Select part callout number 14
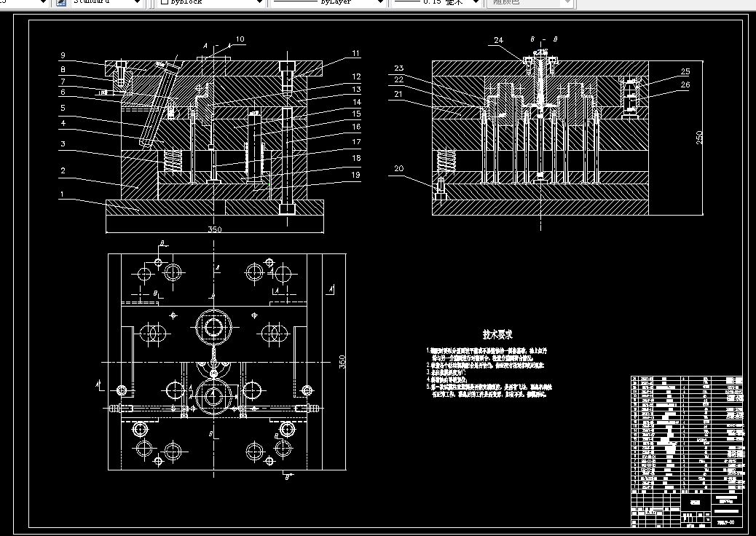 pyautogui.click(x=356, y=102)
